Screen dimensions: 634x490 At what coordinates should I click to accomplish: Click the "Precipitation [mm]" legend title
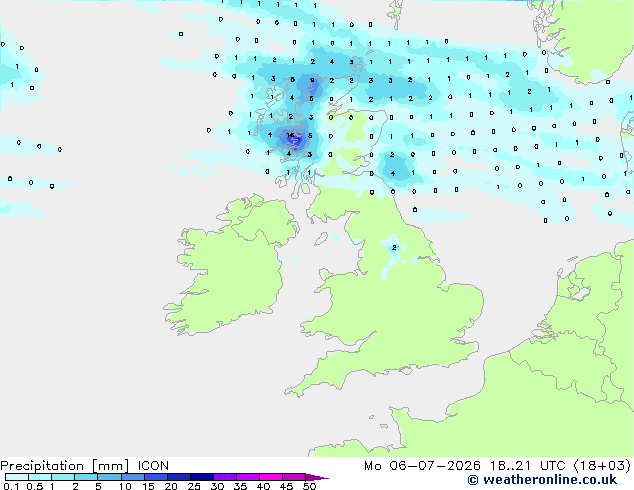(x=65, y=466)
